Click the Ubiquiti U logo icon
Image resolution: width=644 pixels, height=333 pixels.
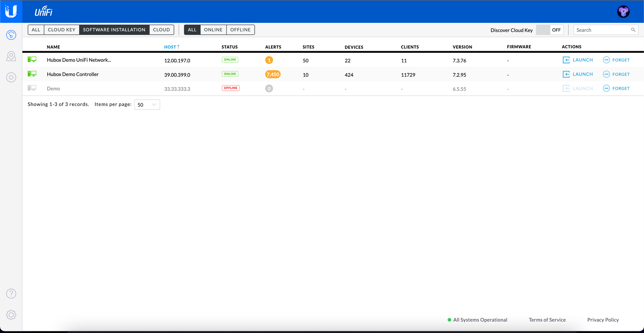coord(11,11)
